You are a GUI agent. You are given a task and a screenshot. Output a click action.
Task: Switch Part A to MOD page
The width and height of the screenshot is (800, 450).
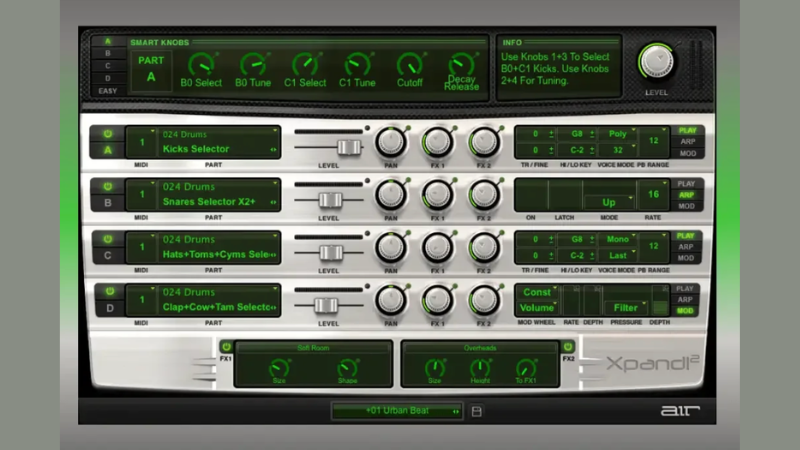click(688, 153)
